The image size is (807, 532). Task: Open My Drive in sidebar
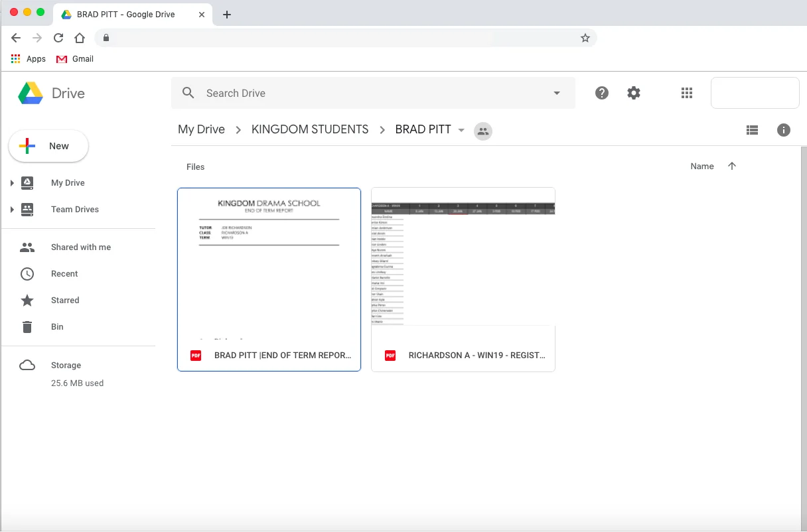coord(68,183)
